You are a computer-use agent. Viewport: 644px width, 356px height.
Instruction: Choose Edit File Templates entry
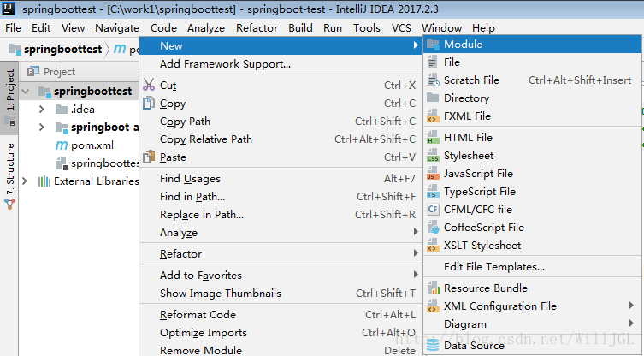(x=532, y=267)
